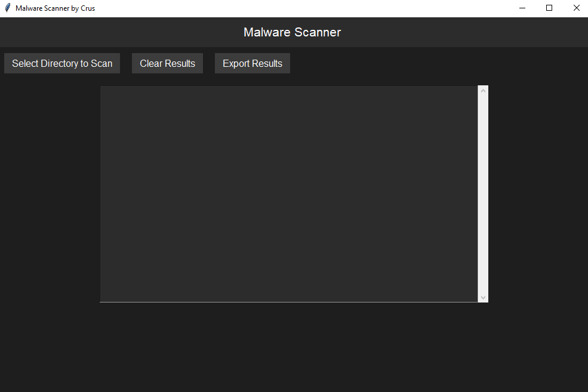Click the scrollbar up arrow on the results pane
Screen dimensions: 588x392
(483, 89)
